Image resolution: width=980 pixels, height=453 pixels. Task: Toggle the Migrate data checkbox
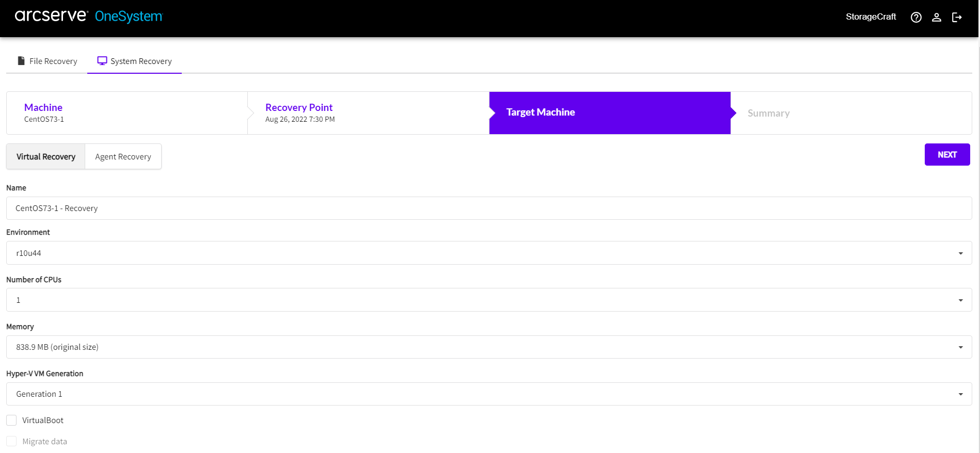pos(11,442)
